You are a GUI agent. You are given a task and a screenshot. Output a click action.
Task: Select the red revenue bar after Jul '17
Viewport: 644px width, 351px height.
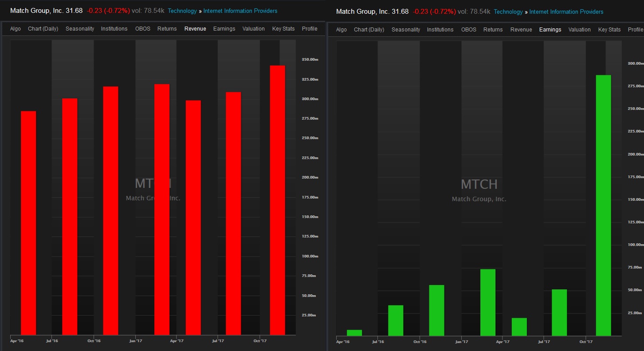pos(233,214)
